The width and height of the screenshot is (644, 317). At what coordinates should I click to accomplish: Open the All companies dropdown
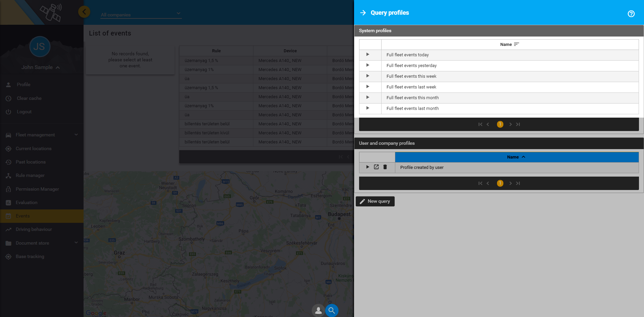tap(141, 14)
